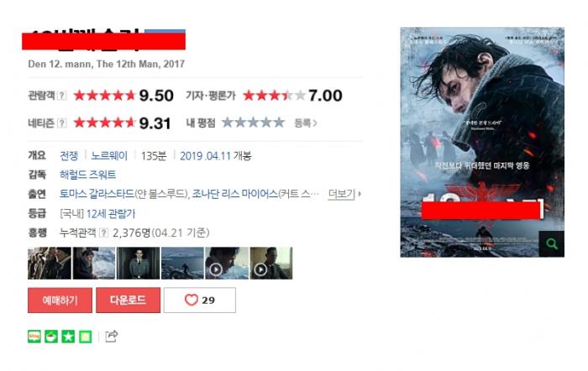Open director 해럴드 즈워트 link

(x=87, y=175)
